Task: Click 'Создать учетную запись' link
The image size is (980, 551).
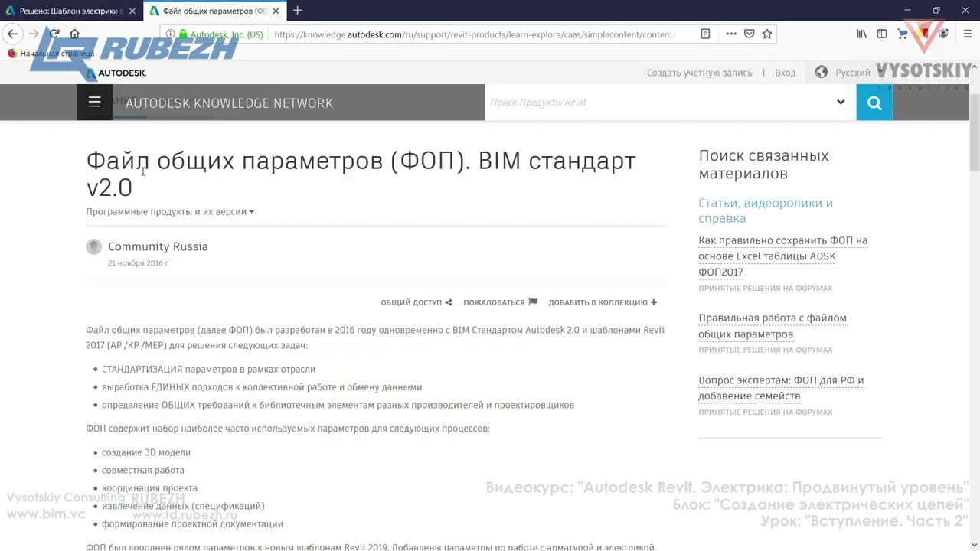Action: click(x=699, y=73)
